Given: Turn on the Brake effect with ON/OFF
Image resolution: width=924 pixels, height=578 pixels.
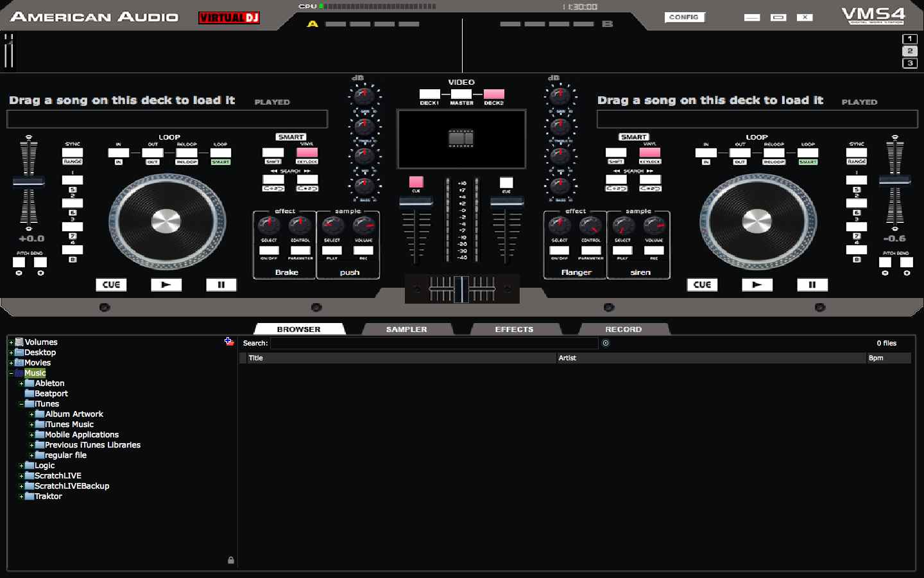Looking at the screenshot, I should (x=269, y=250).
